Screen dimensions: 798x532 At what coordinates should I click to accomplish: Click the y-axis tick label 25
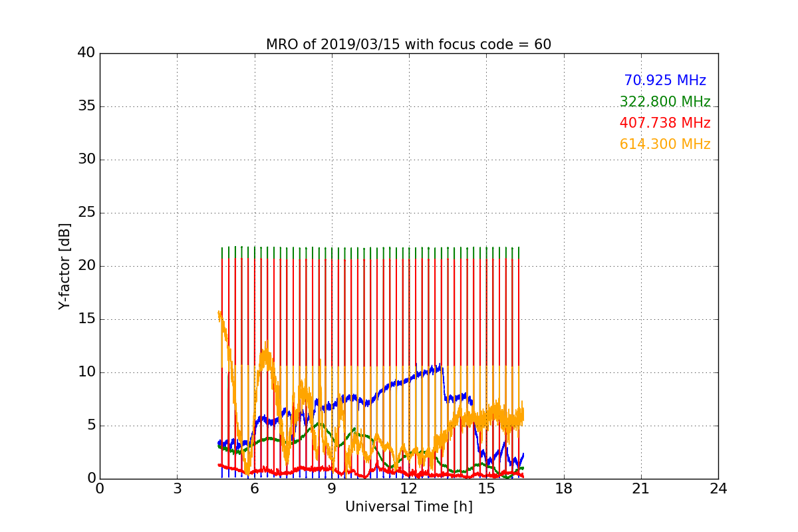point(86,213)
